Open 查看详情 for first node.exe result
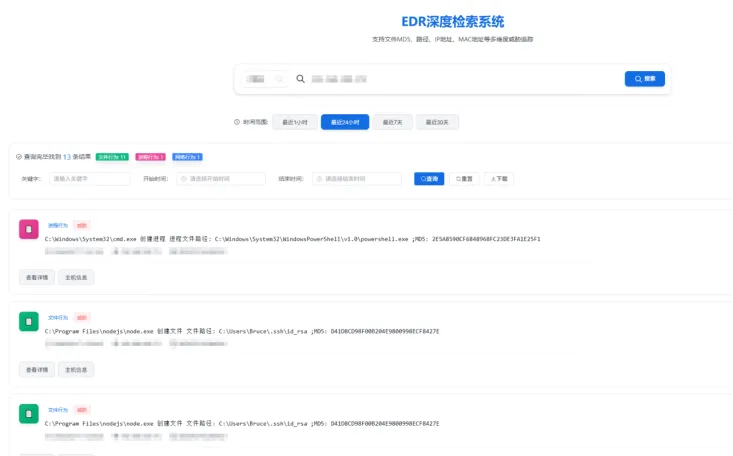 click(37, 369)
